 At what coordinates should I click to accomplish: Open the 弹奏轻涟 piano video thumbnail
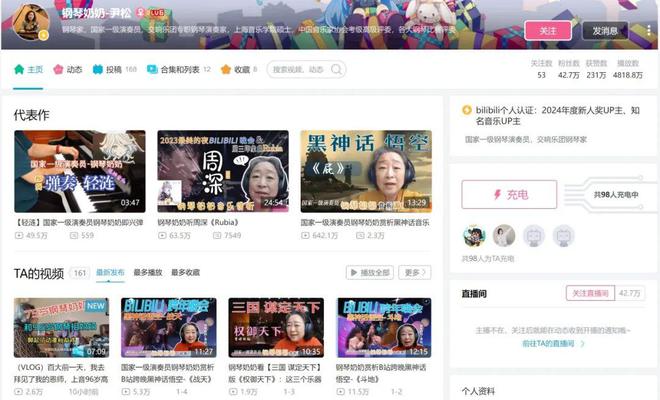(x=80, y=171)
